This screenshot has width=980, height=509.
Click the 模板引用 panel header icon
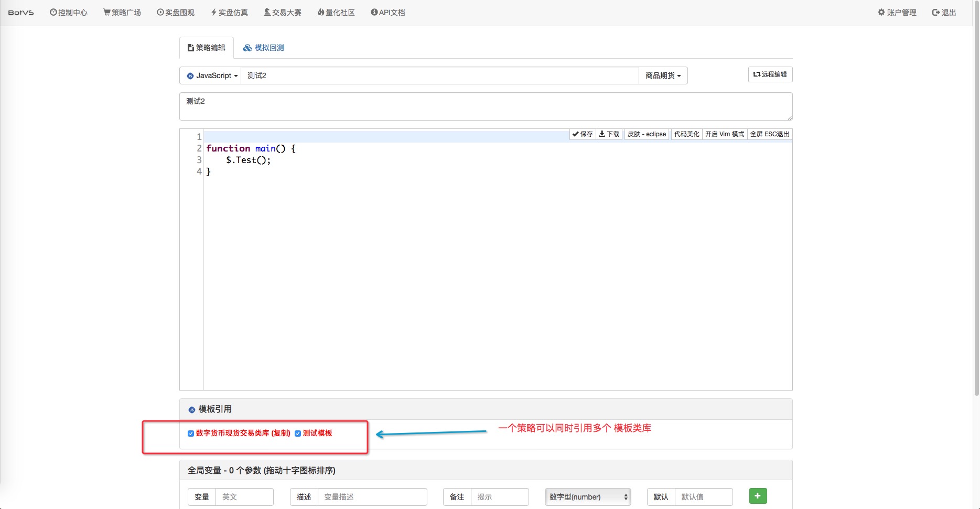coord(192,409)
